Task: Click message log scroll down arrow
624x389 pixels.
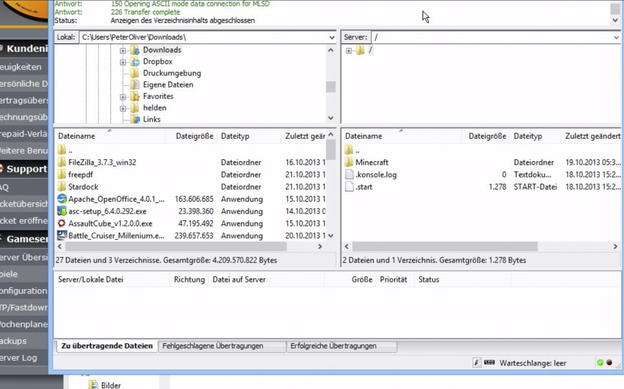Action: [615, 20]
